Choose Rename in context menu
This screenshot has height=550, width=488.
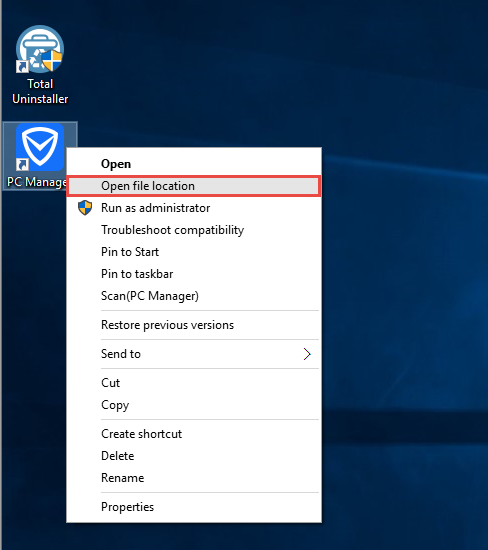194,478
